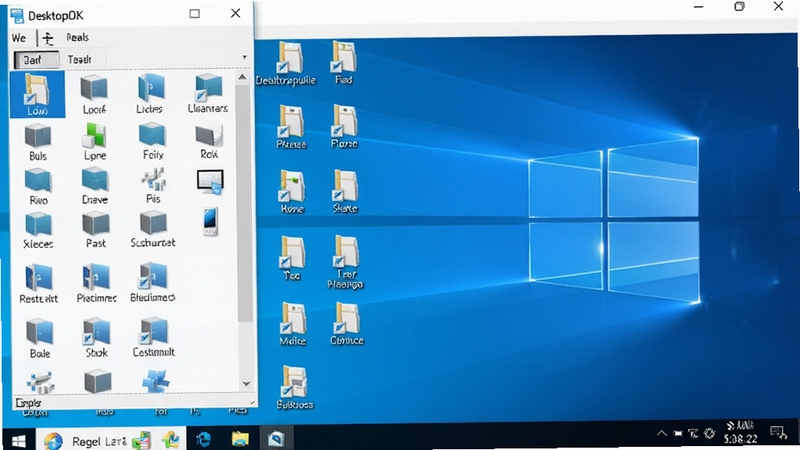Open the 'Midite' desktop shortcut
The image size is (800, 450).
[x=293, y=324]
